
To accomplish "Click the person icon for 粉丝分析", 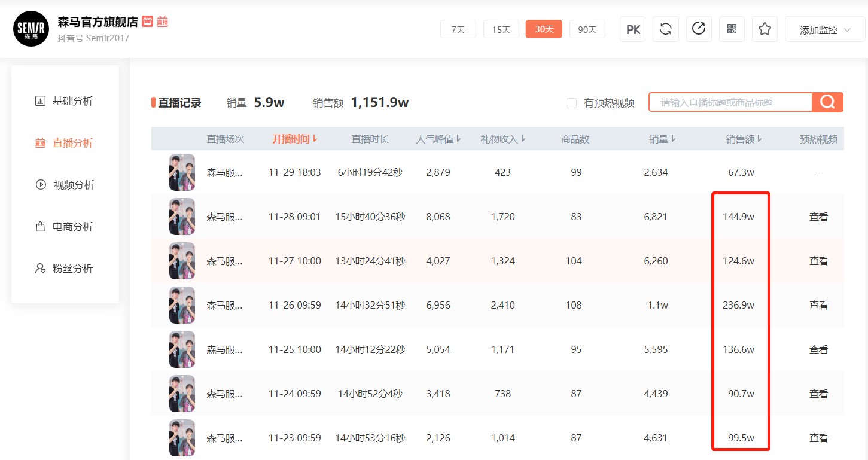I will click(40, 269).
